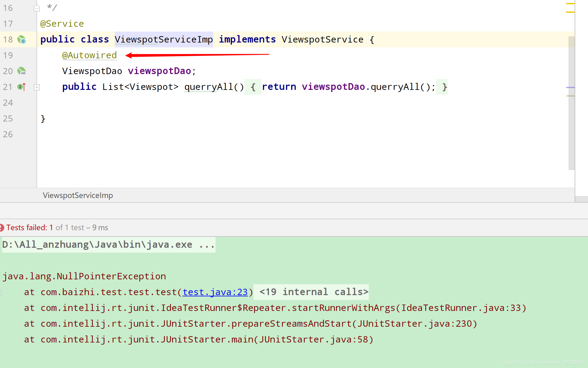Click the yellow warning stripe mark at top
Image resolution: width=588 pixels, height=368 pixels.
click(x=570, y=4)
